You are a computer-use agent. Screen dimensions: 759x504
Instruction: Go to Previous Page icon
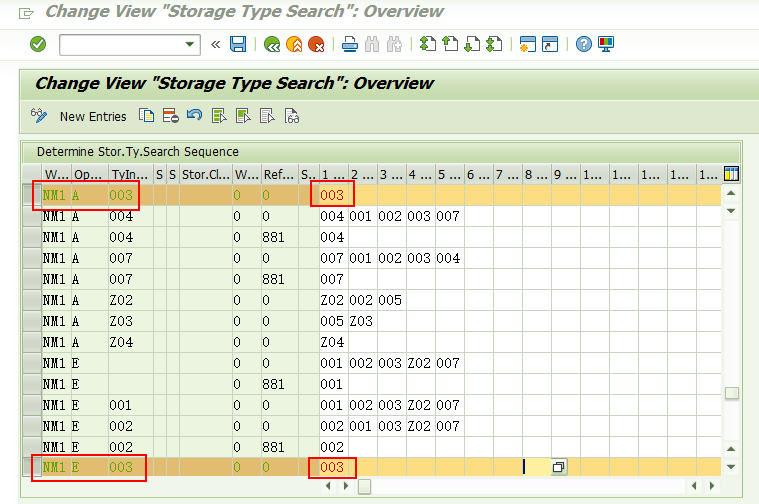(450, 45)
